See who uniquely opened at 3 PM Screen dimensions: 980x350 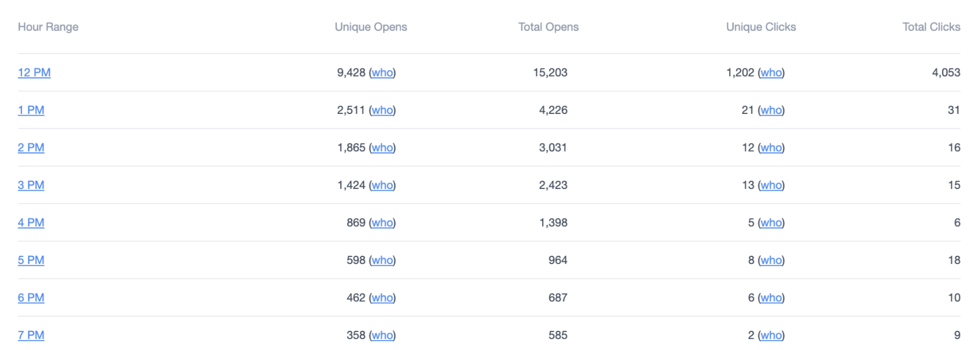tap(381, 185)
